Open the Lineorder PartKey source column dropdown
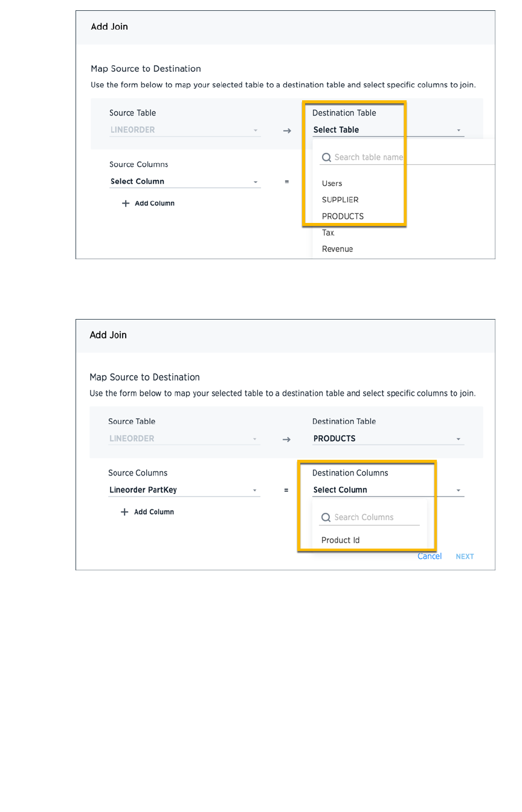Viewport: 522px width, 812px height. [x=184, y=490]
